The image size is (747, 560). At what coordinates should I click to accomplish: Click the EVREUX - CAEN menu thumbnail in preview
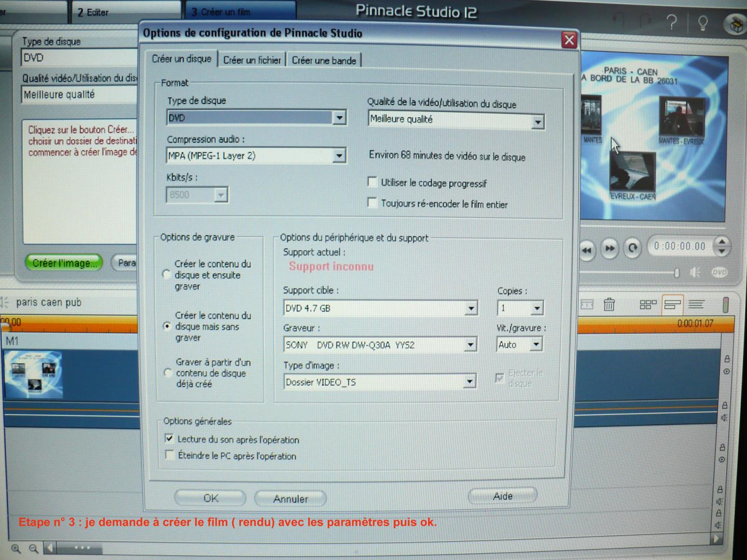point(632,172)
